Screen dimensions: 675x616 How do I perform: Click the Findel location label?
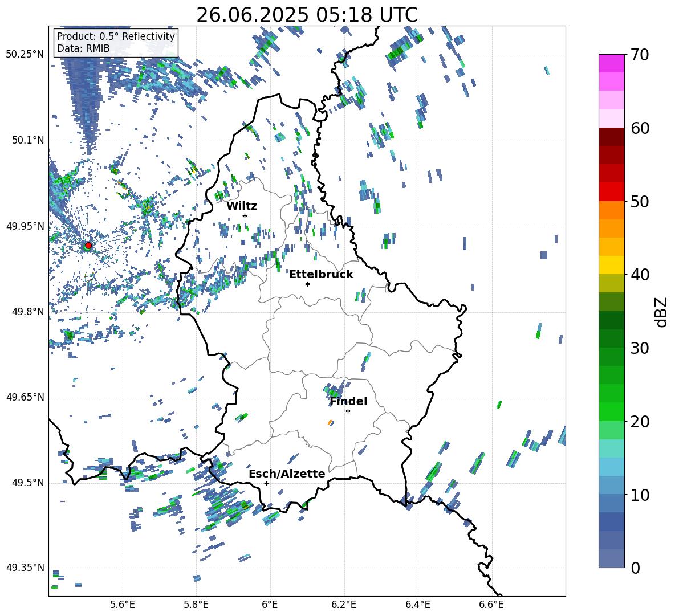[348, 401]
